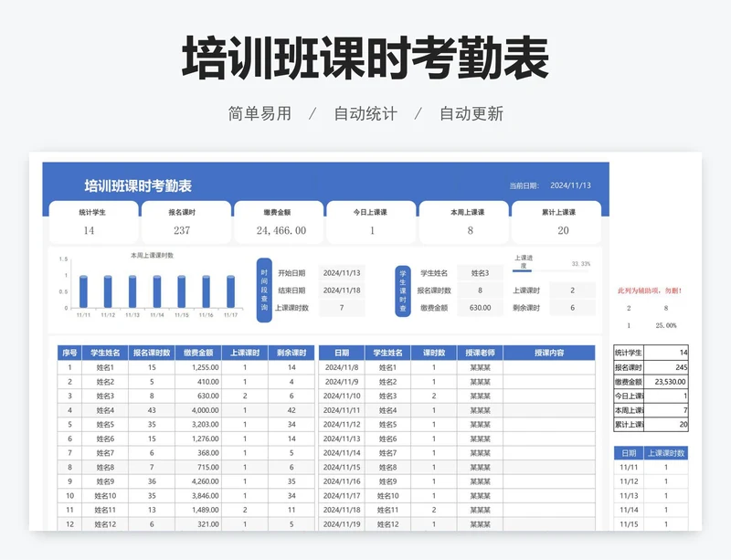
Task: Edit the 开始日期 field 2024/11/13
Action: pos(342,273)
